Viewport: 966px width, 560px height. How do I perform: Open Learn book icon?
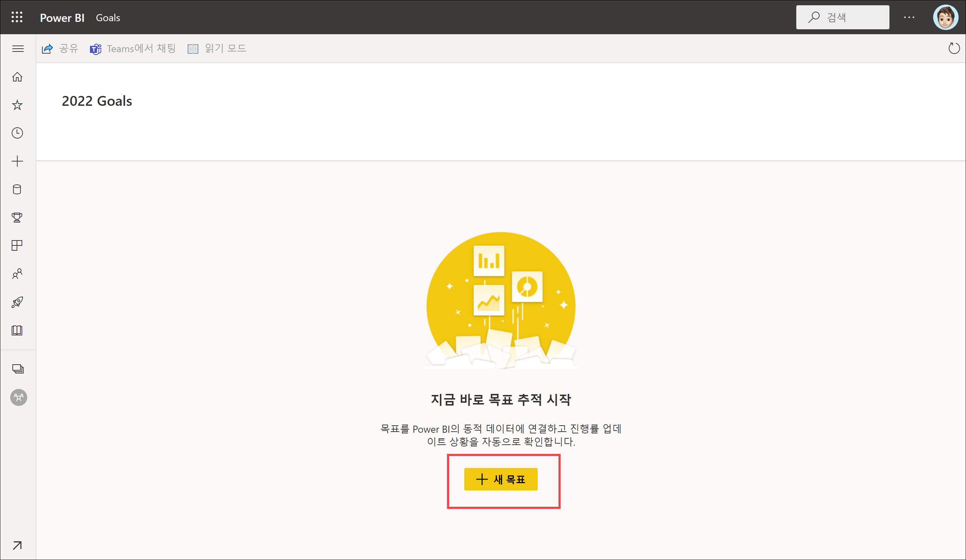(17, 330)
